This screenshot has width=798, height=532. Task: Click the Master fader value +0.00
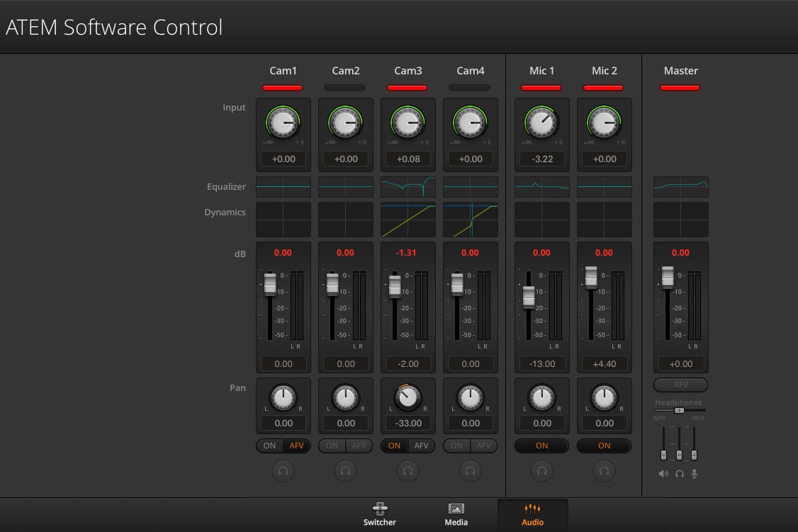tap(680, 364)
